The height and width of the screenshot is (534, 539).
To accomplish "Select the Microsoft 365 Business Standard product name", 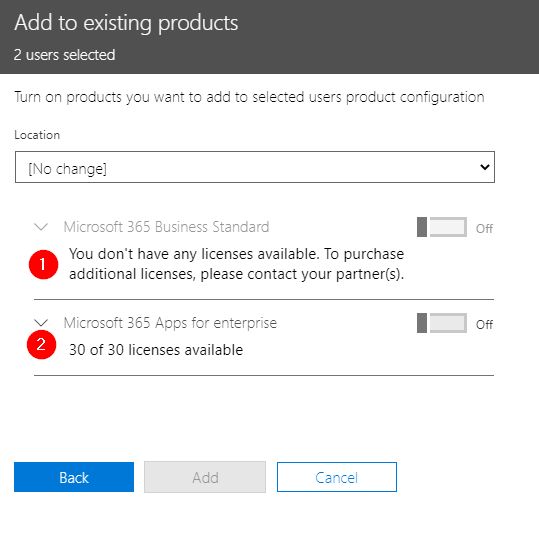I will pos(166,227).
